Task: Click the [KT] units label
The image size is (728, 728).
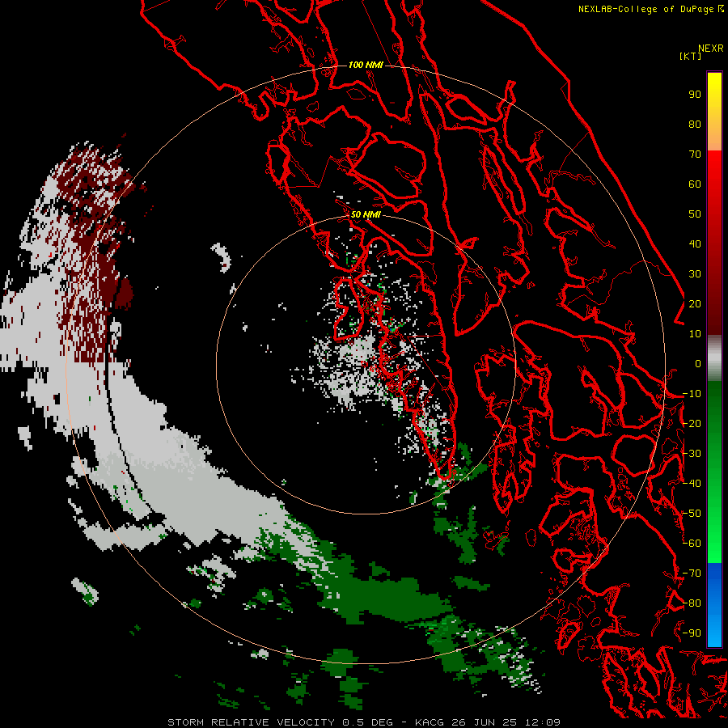Action: (x=690, y=56)
